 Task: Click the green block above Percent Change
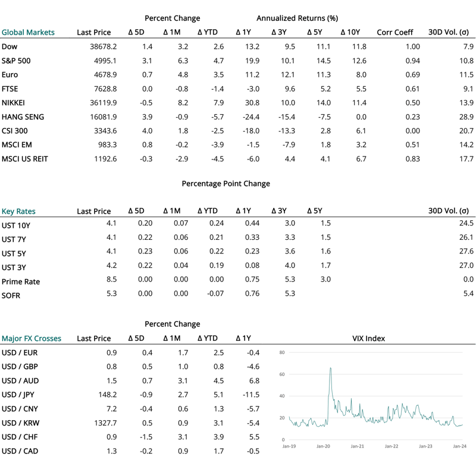(93, 322)
